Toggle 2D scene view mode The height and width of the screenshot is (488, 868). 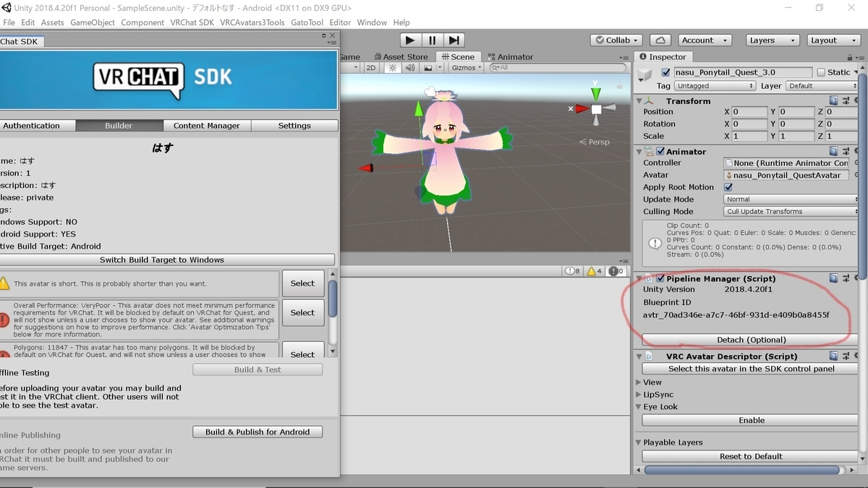pyautogui.click(x=371, y=67)
